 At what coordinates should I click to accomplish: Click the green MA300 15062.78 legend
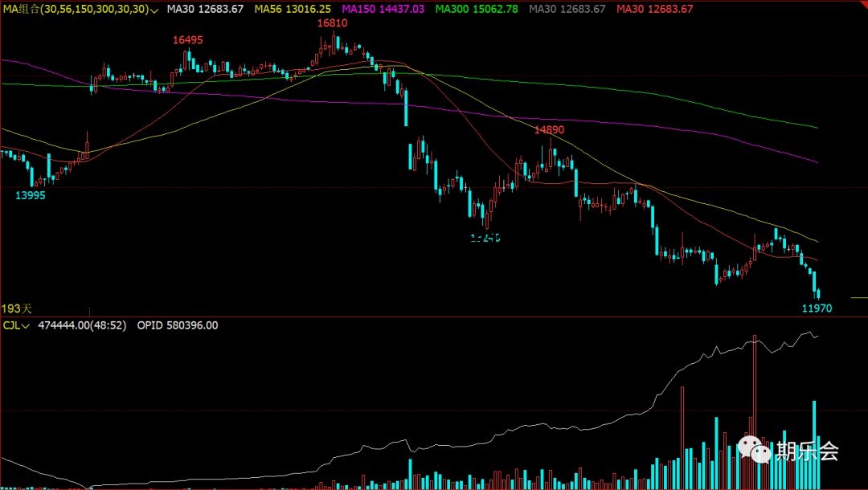(477, 10)
